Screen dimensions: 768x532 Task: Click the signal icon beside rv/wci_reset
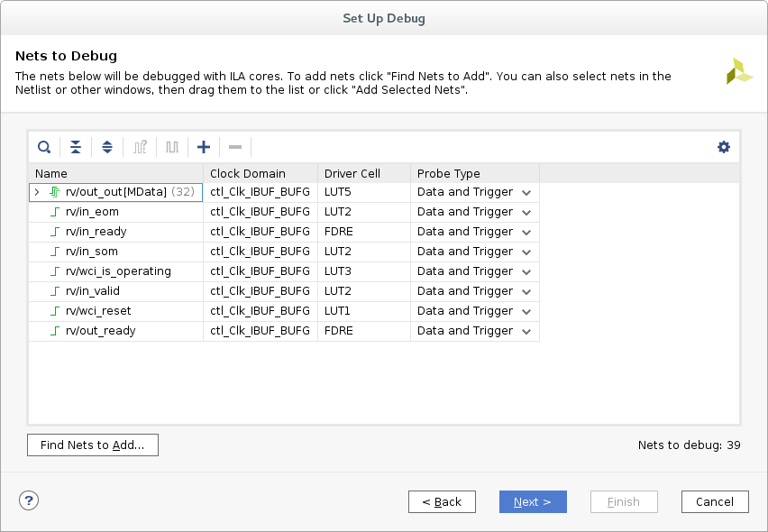pos(55,311)
